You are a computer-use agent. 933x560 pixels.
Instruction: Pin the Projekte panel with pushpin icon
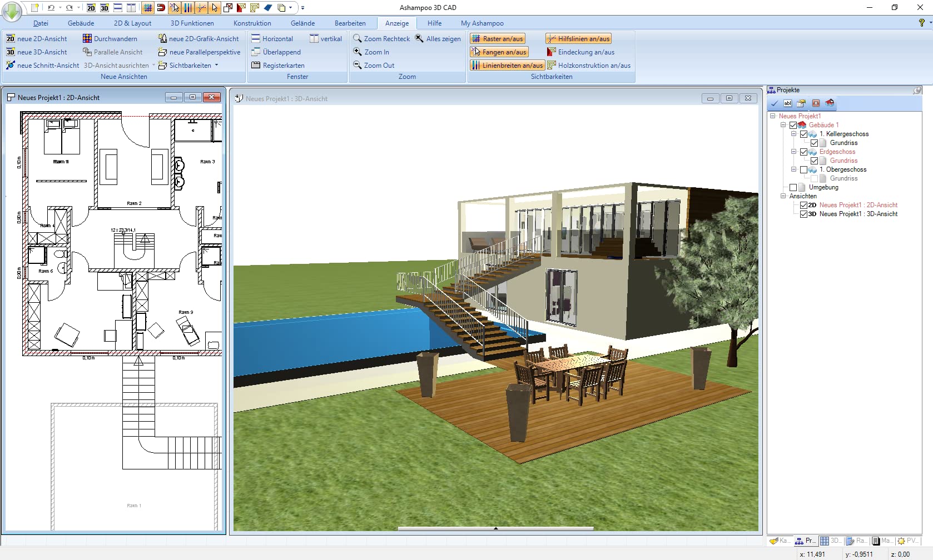(x=917, y=90)
